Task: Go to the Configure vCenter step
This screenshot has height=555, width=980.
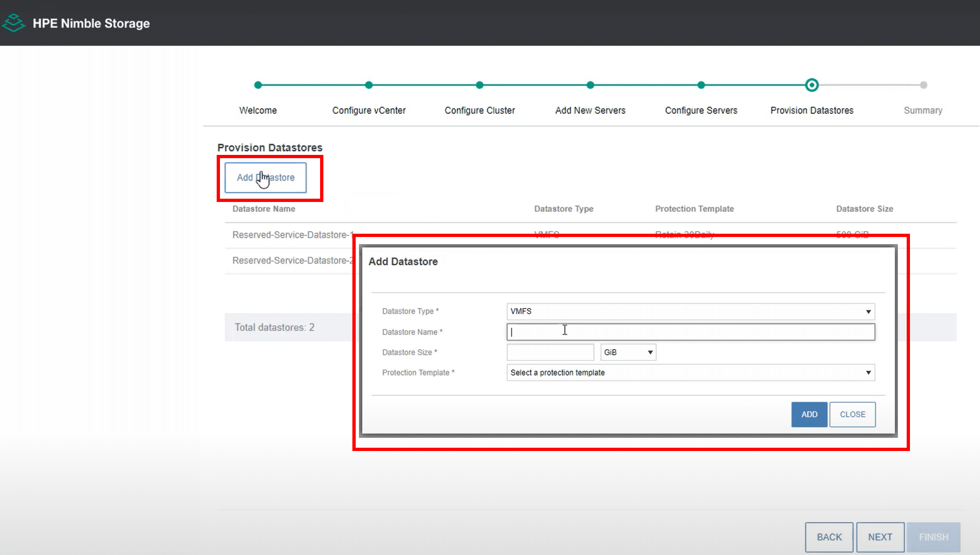Action: [369, 111]
